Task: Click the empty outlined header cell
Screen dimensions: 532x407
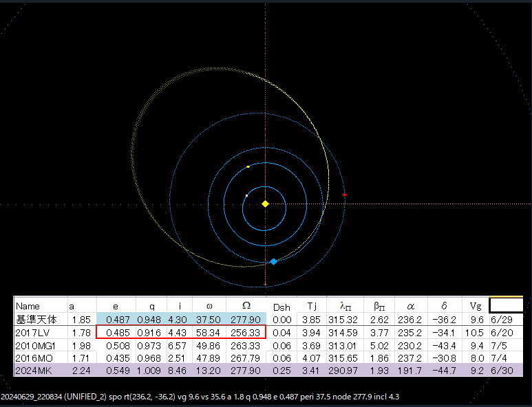Action: click(x=506, y=306)
